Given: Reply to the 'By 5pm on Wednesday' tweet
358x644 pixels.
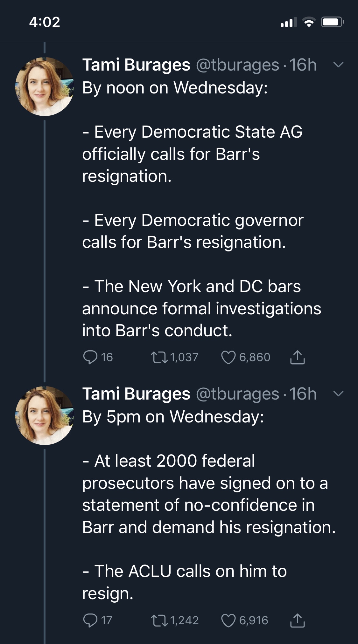Looking at the screenshot, I should tap(90, 620).
